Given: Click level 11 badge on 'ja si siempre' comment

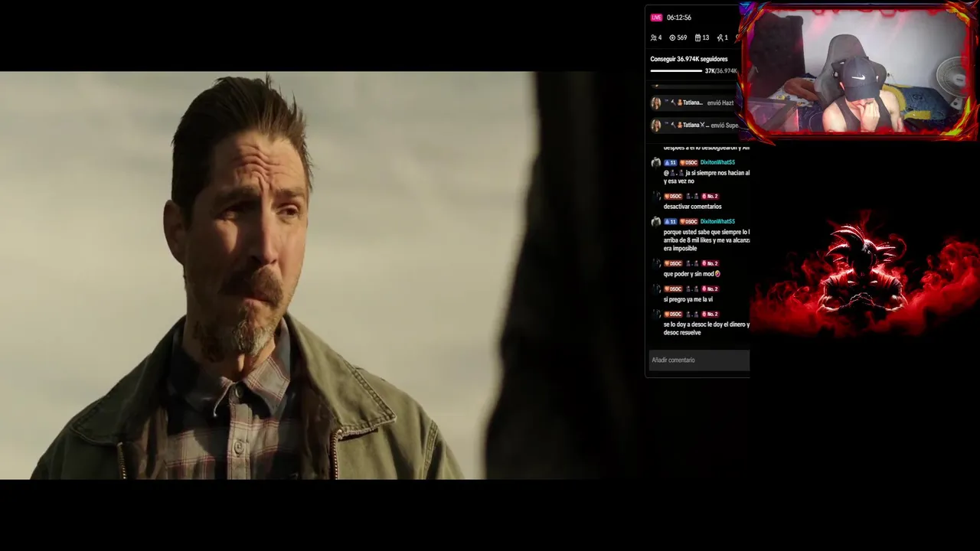Looking at the screenshot, I should click(670, 162).
